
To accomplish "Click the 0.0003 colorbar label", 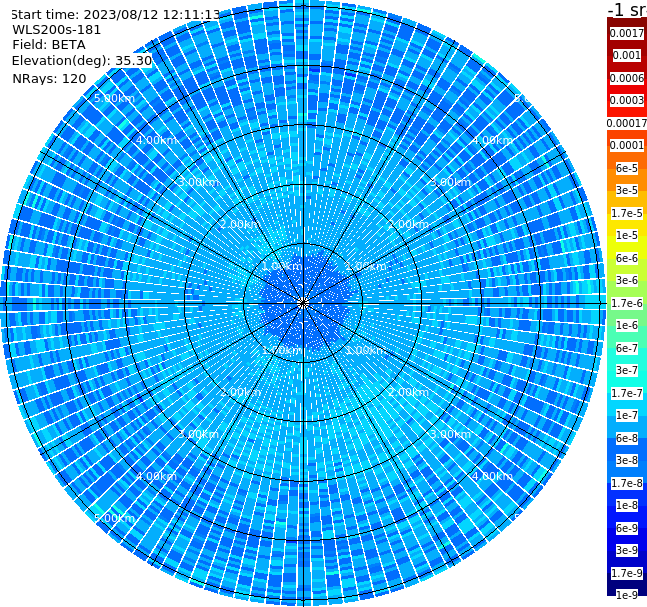I will pos(627,101).
